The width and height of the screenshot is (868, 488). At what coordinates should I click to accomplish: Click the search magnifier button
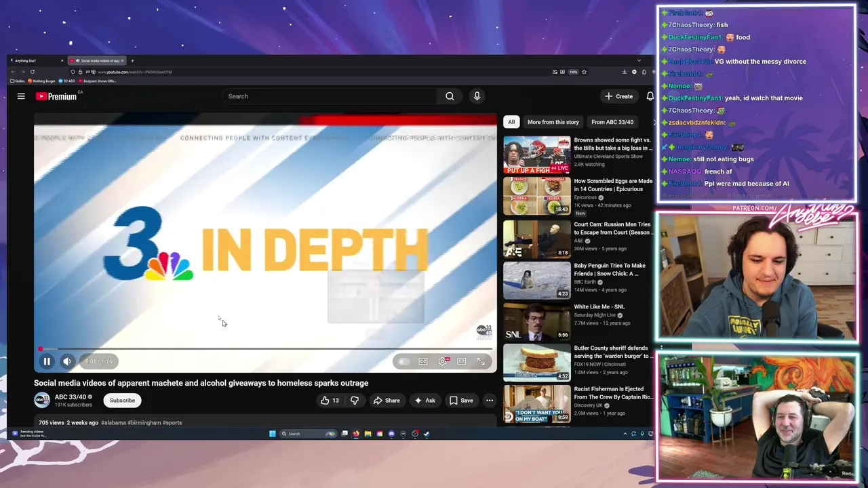450,96
